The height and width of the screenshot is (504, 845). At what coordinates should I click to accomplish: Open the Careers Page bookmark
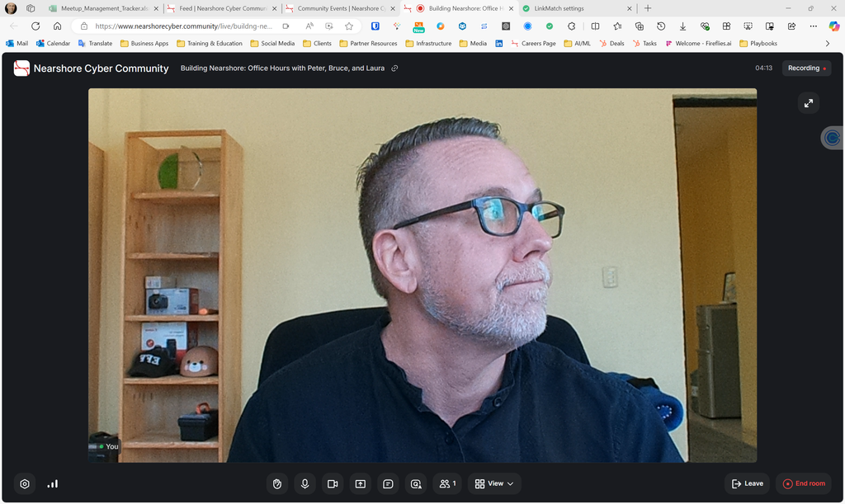pyautogui.click(x=533, y=44)
